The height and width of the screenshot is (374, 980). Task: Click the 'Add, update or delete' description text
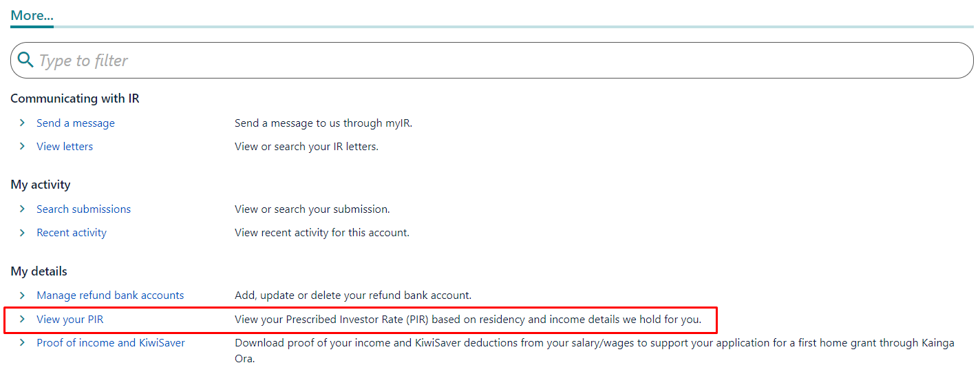(353, 295)
